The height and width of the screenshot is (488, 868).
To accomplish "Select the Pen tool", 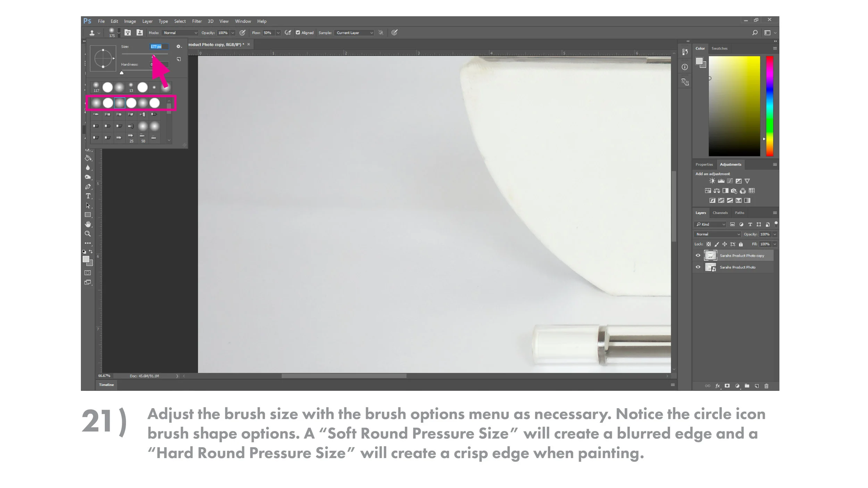I will 88,187.
